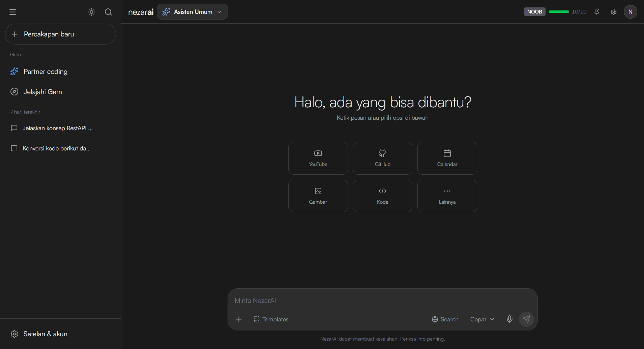This screenshot has width=644, height=349.
Task: Open the Partner coding gem
Action: (x=45, y=71)
